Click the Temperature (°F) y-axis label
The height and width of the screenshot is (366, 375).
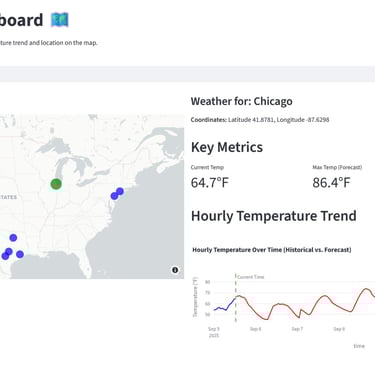(x=195, y=297)
